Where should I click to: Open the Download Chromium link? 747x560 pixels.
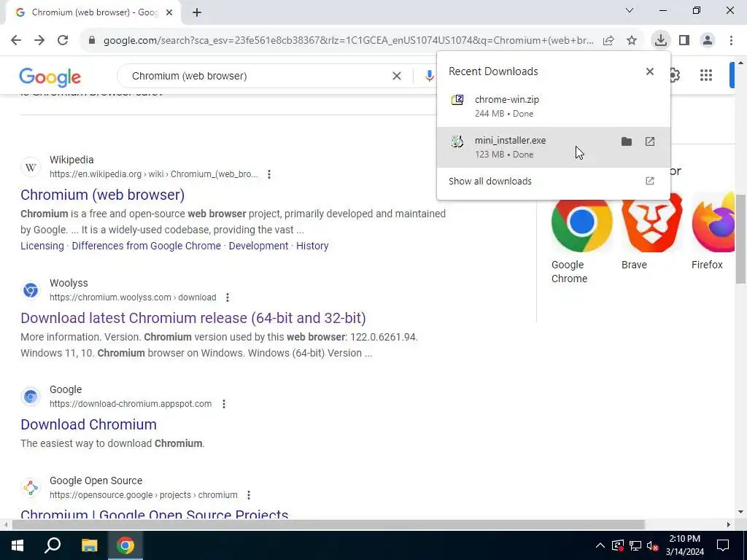point(88,424)
